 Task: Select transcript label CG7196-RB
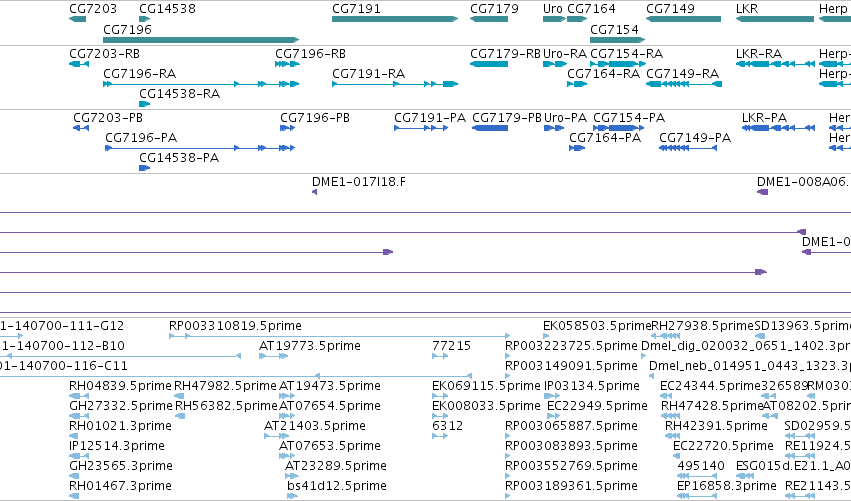pos(310,54)
